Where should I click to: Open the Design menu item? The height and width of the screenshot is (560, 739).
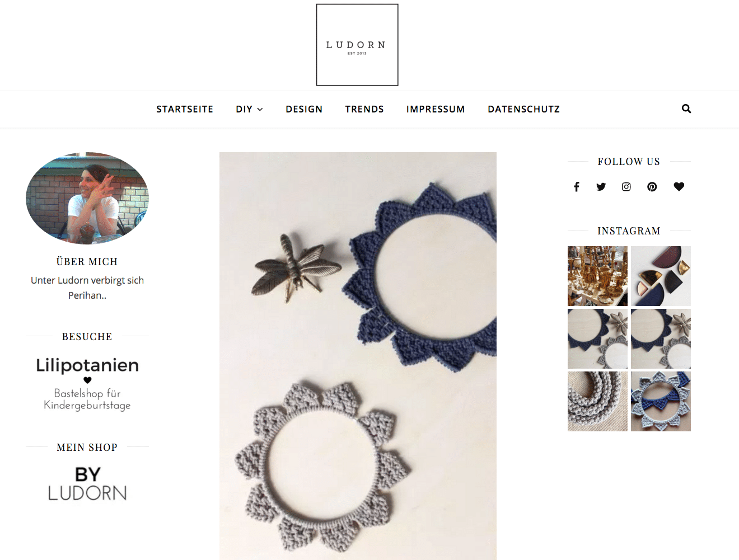coord(304,109)
